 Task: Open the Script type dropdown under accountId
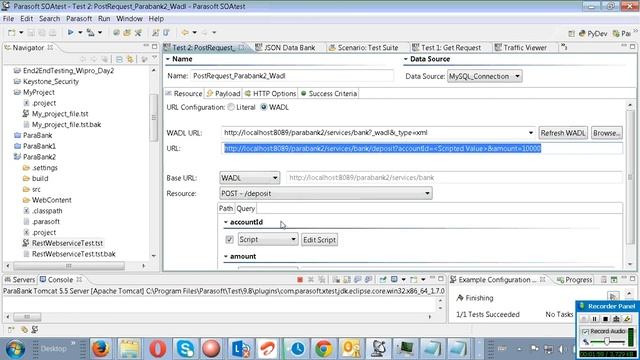click(x=267, y=240)
